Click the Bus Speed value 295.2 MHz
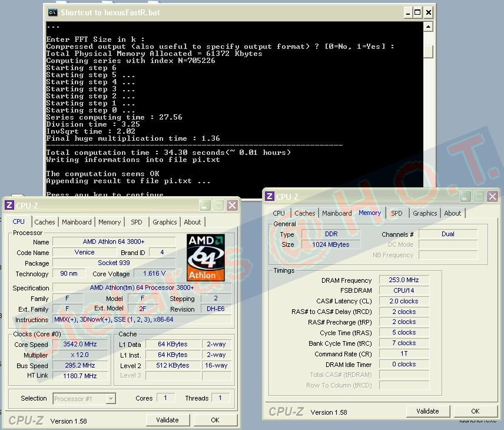 80,365
